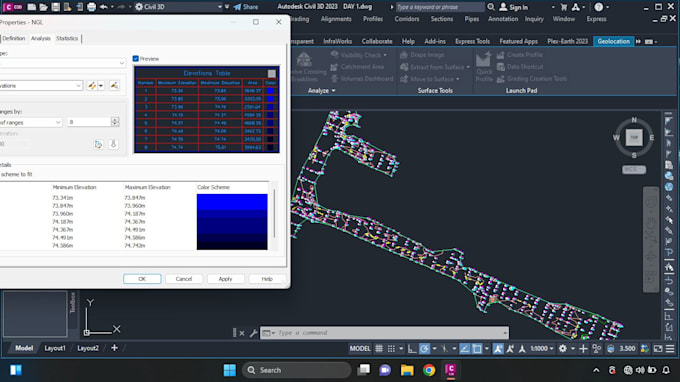Image resolution: width=680 pixels, height=382 pixels.
Task: Click the ViewCube TOP face
Action: tap(634, 137)
